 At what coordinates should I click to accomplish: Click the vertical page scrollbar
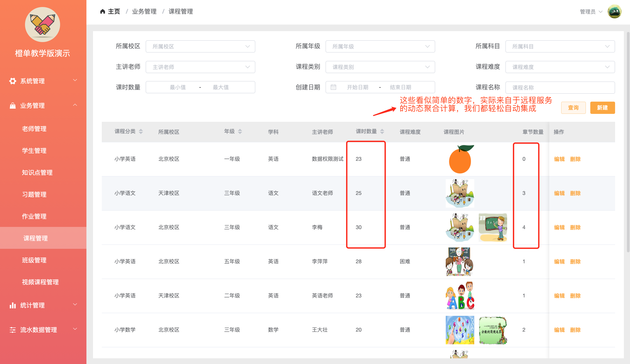pyautogui.click(x=628, y=142)
